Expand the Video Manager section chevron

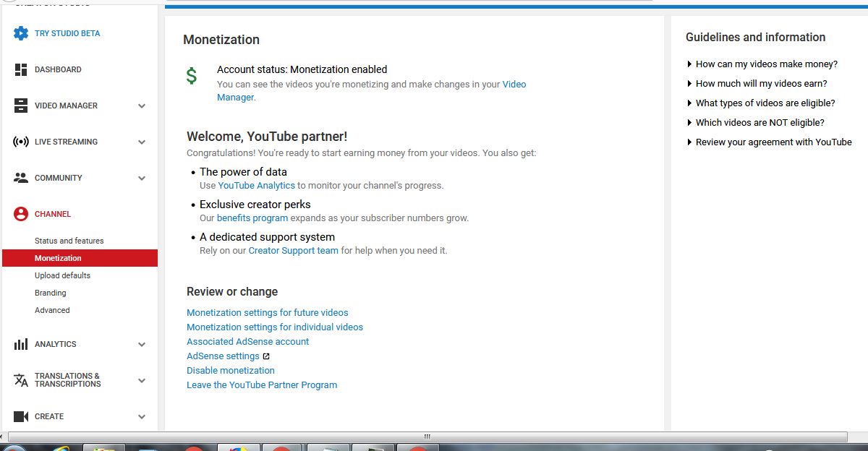pyautogui.click(x=142, y=106)
